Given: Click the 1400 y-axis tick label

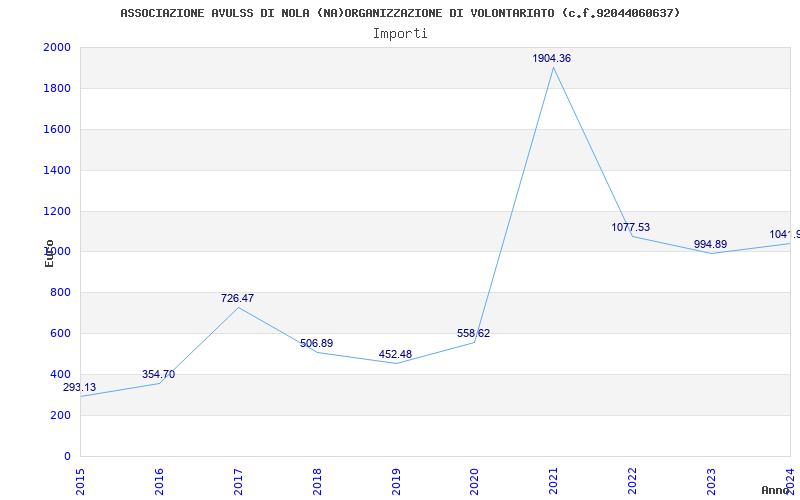Looking at the screenshot, I should tap(57, 170).
